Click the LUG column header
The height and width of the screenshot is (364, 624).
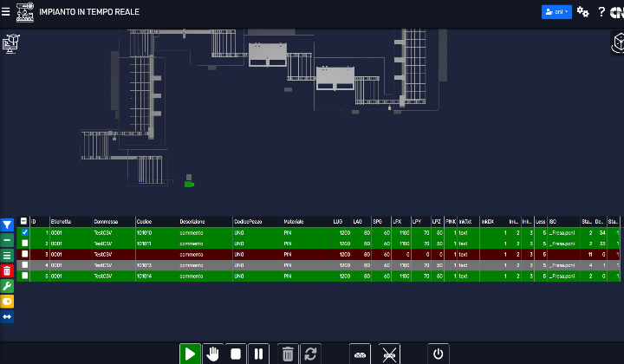341,222
